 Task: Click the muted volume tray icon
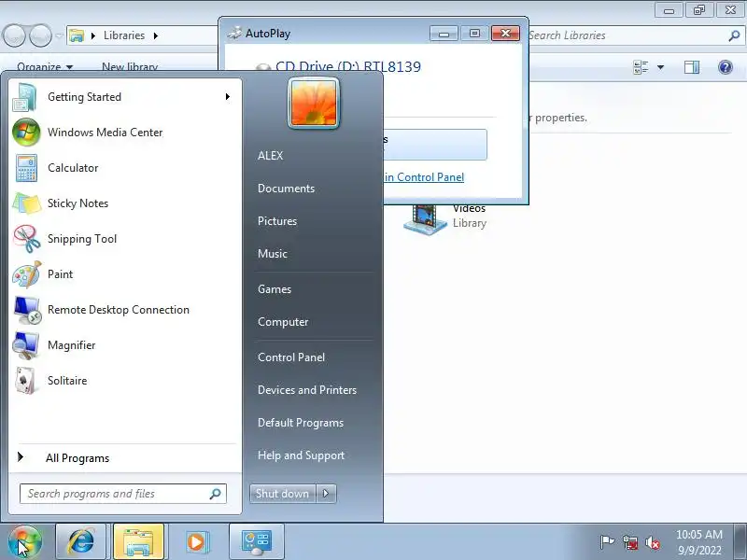652,542
